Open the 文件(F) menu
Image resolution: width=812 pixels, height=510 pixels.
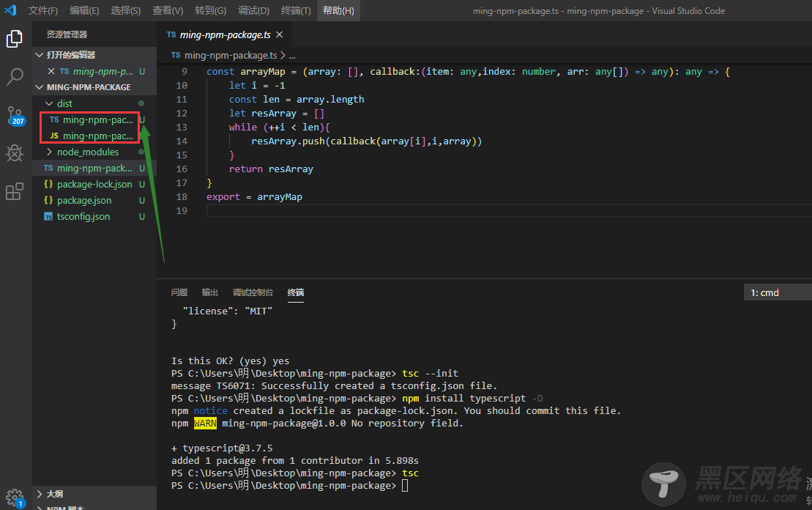tap(43, 10)
